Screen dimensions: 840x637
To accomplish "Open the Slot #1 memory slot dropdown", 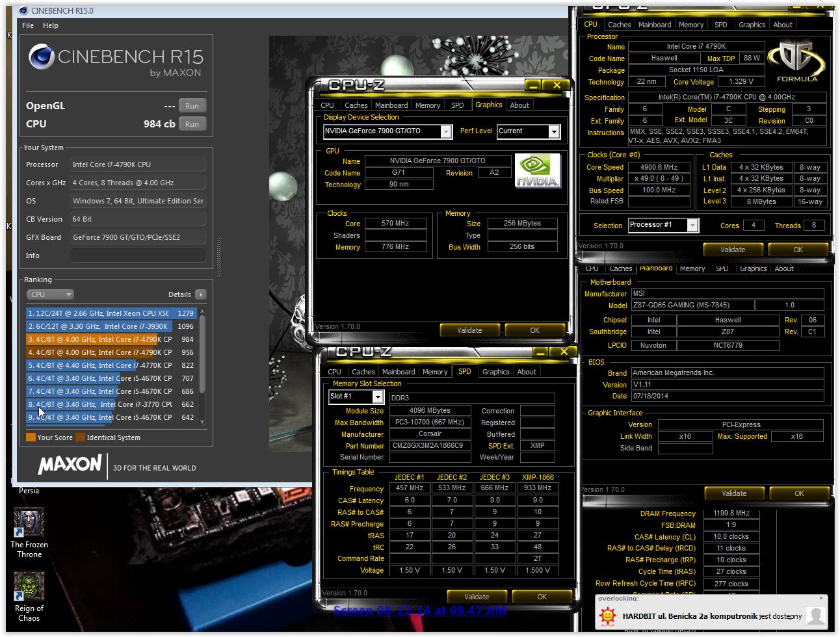I will tap(377, 396).
